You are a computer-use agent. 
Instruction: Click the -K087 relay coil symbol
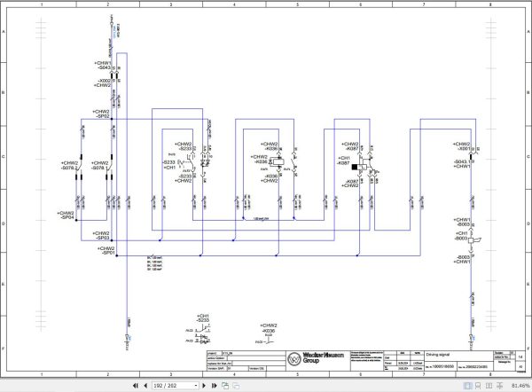click(x=360, y=167)
